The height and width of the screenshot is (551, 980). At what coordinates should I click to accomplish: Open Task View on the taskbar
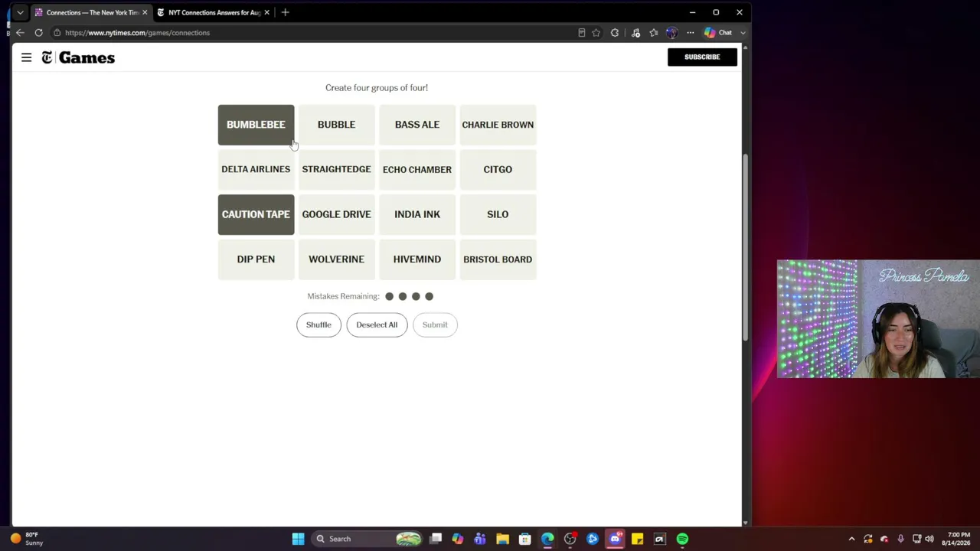point(436,539)
